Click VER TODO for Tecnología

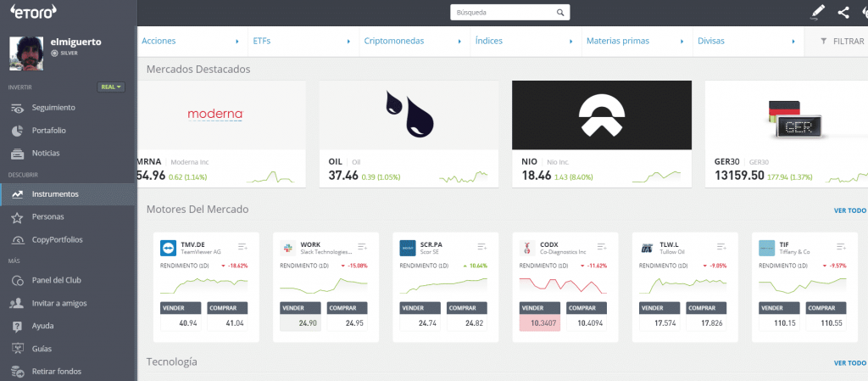pyautogui.click(x=849, y=363)
